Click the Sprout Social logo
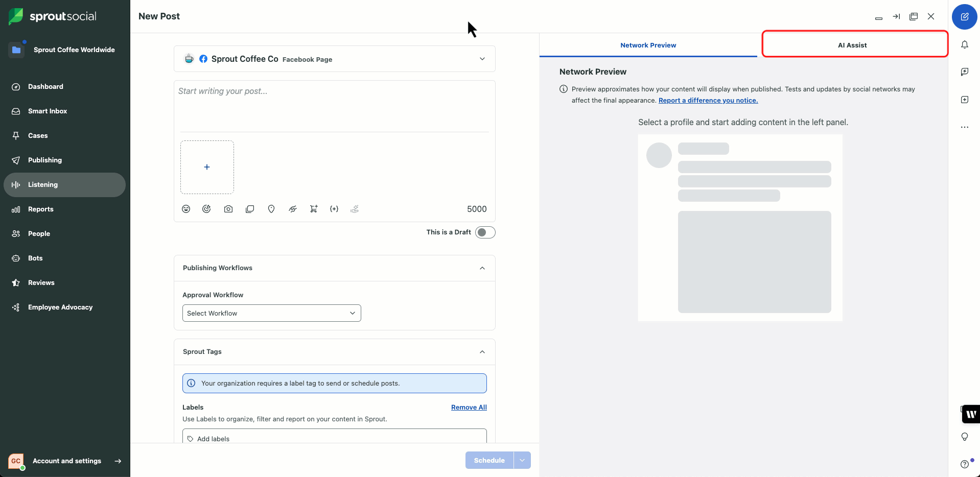 click(53, 16)
